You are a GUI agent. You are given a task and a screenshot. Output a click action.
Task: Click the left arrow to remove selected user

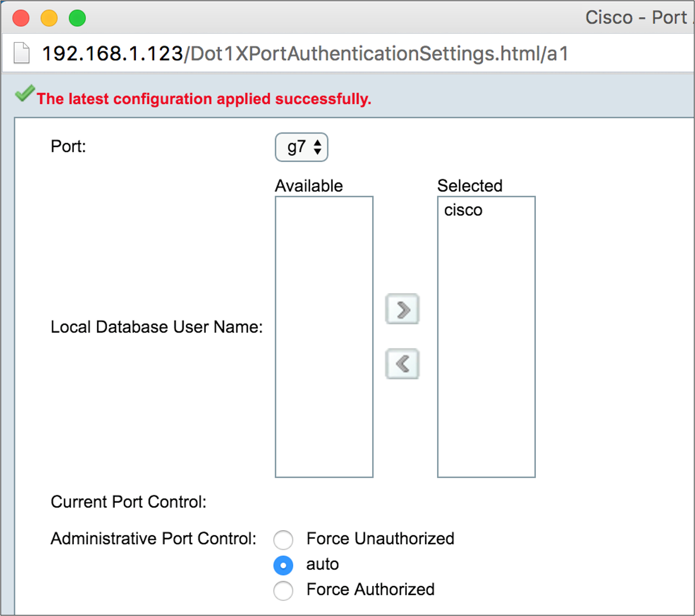(x=402, y=364)
